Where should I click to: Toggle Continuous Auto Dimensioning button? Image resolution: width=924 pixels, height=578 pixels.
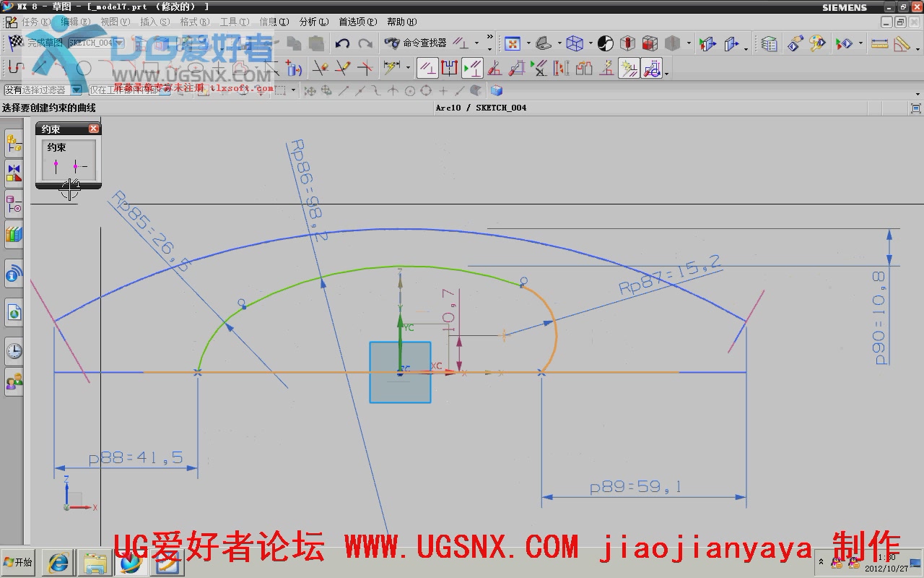pyautogui.click(x=651, y=69)
